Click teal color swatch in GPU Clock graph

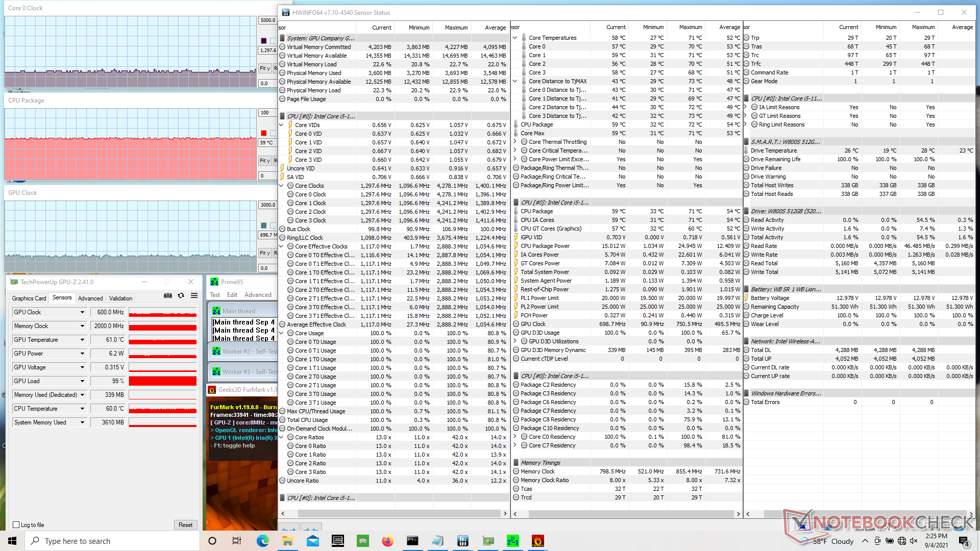(264, 226)
